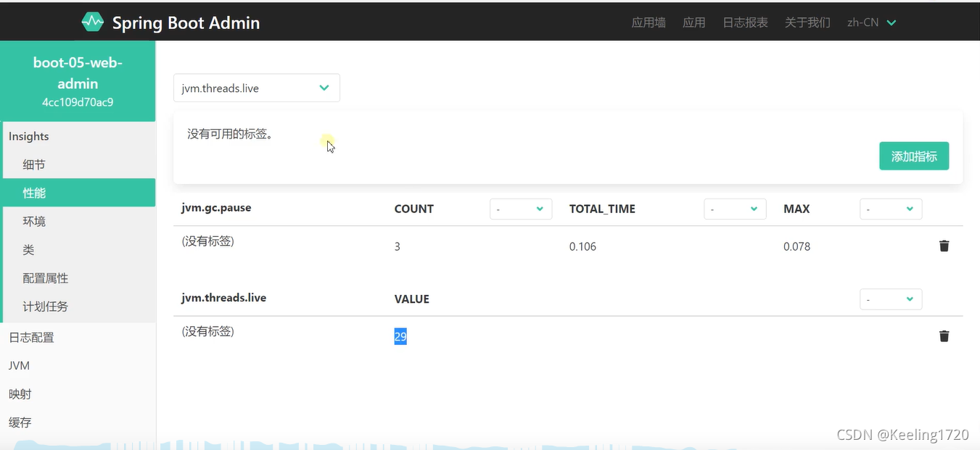The image size is (980, 450).
Task: Open 应用 in top navigation
Action: point(694,22)
